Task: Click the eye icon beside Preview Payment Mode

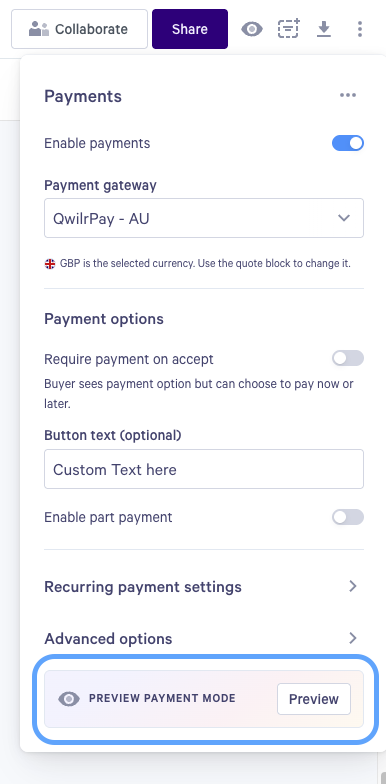Action: pyautogui.click(x=69, y=699)
